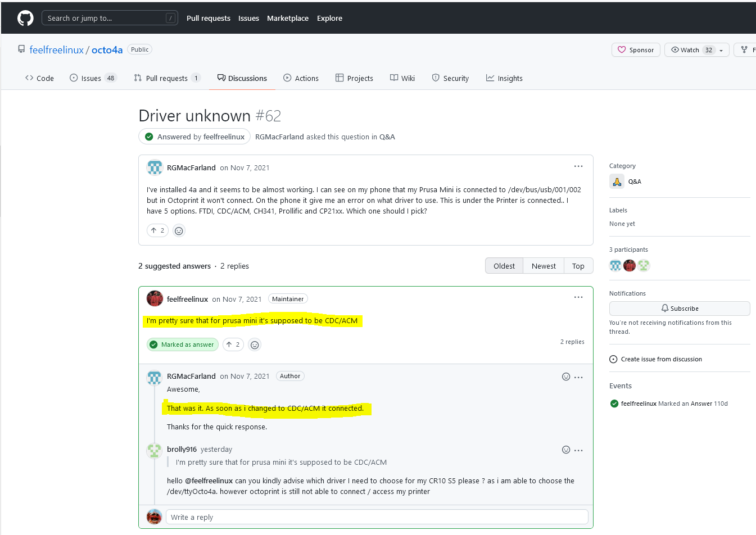The height and width of the screenshot is (535, 756).
Task: Open the Q&A category praying hands icon
Action: tap(617, 182)
